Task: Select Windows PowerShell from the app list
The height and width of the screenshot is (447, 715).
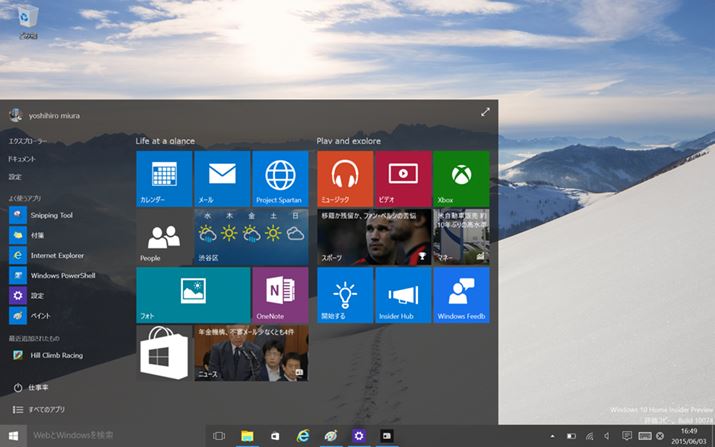Action: 62,275
